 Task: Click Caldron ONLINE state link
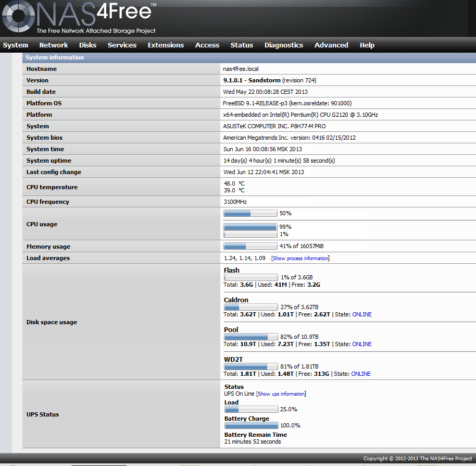(x=362, y=314)
